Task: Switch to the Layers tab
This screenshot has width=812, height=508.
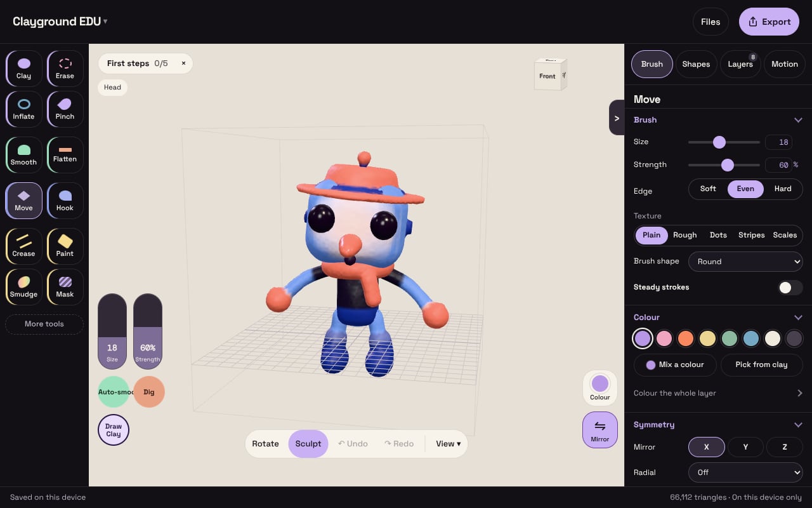Action: pos(740,64)
